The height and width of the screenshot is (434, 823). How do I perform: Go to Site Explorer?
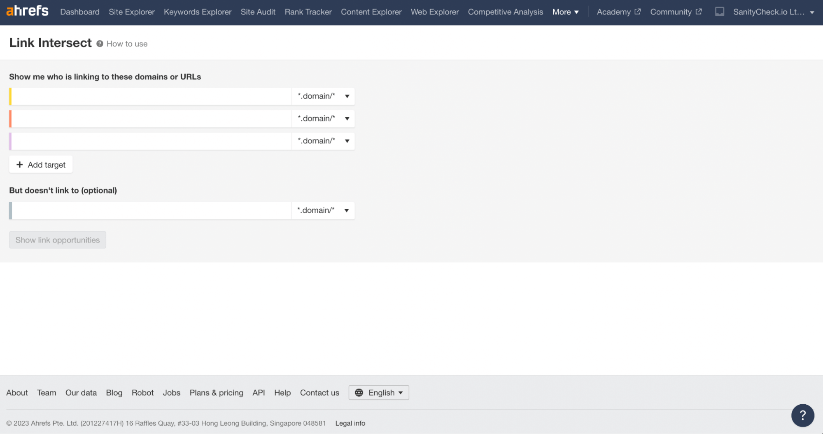point(132,12)
